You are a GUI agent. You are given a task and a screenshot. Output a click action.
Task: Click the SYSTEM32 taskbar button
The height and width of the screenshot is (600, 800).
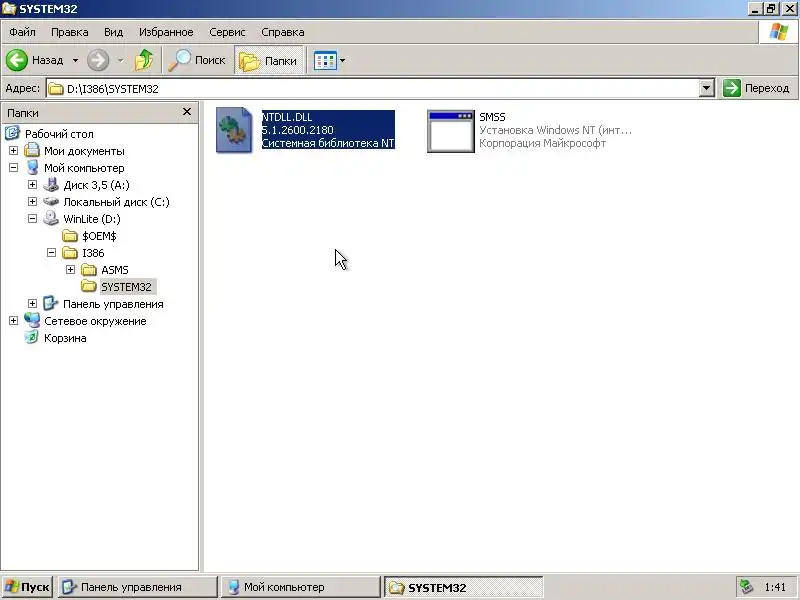463,587
